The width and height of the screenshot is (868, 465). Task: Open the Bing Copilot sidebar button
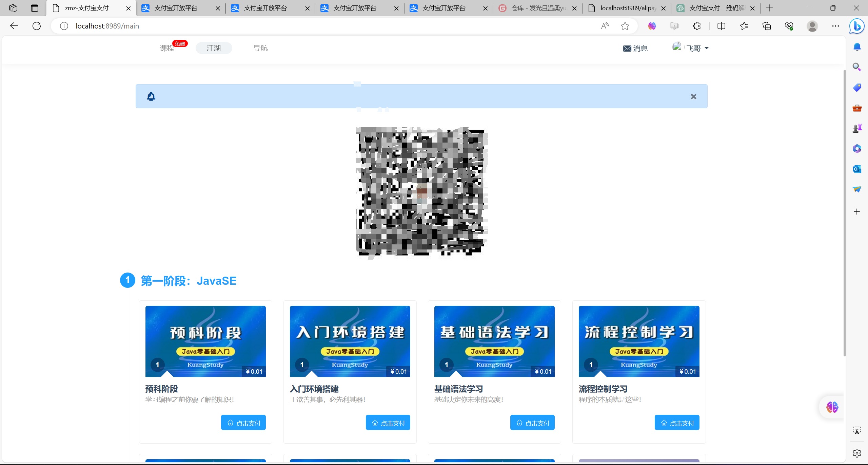click(x=856, y=26)
